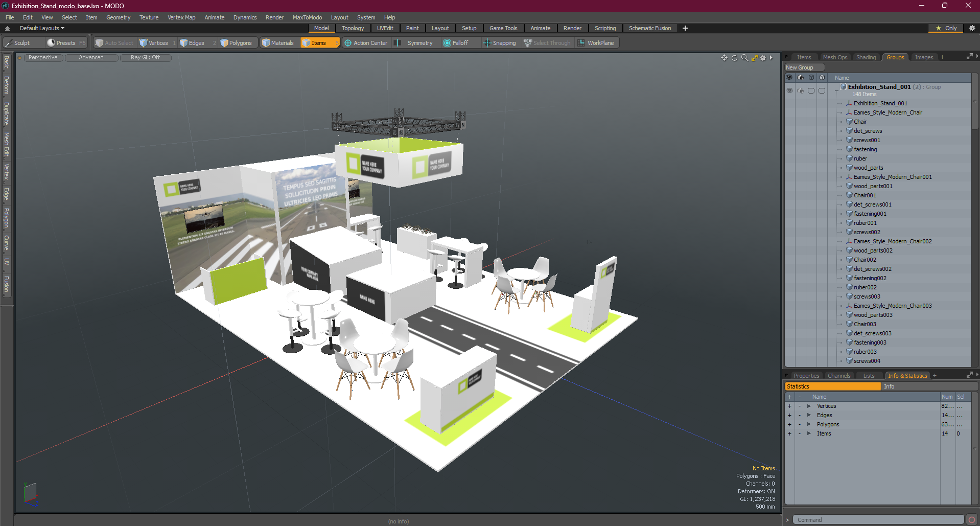Switch to the Channels tab
The width and height of the screenshot is (980, 526).
(839, 376)
